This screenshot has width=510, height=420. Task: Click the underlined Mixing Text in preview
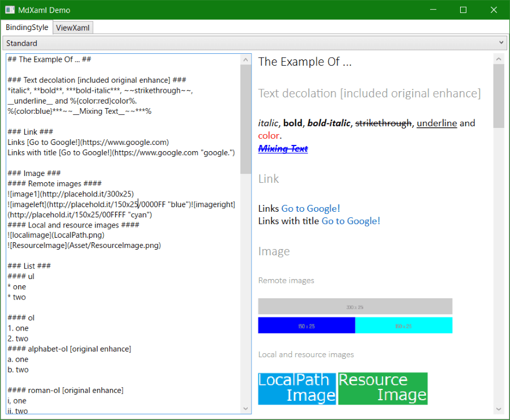[282, 148]
